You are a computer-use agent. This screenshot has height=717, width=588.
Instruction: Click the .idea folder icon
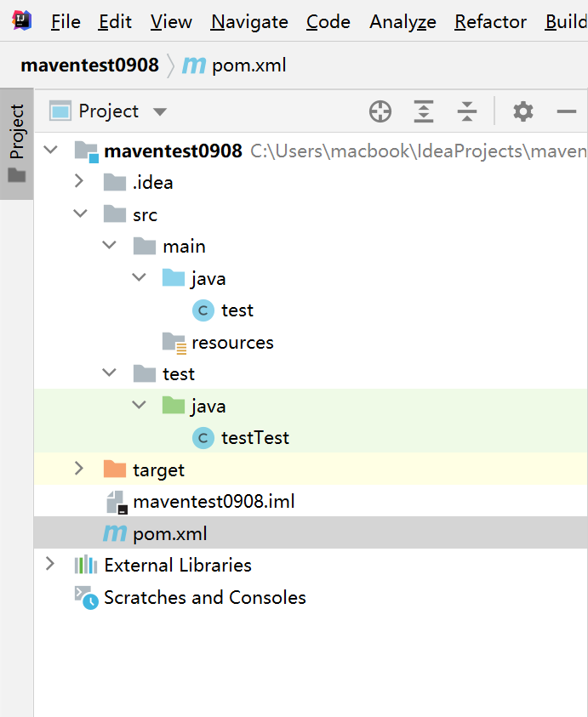point(115,182)
